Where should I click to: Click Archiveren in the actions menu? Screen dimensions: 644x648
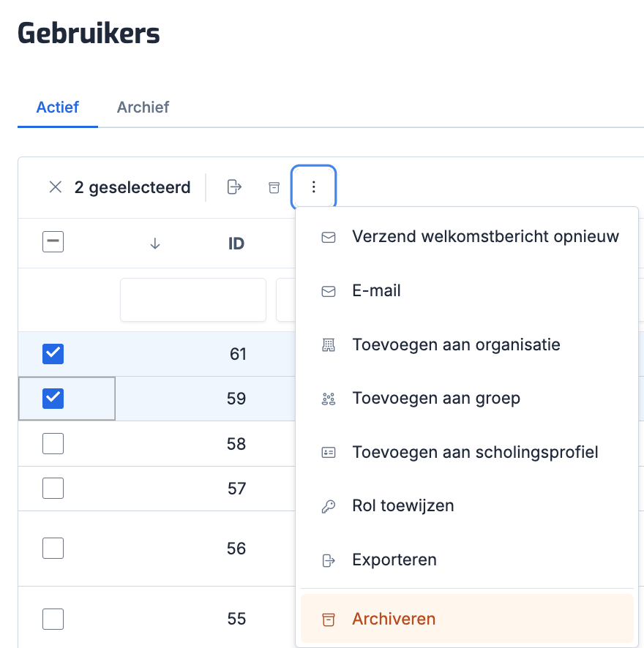394,619
